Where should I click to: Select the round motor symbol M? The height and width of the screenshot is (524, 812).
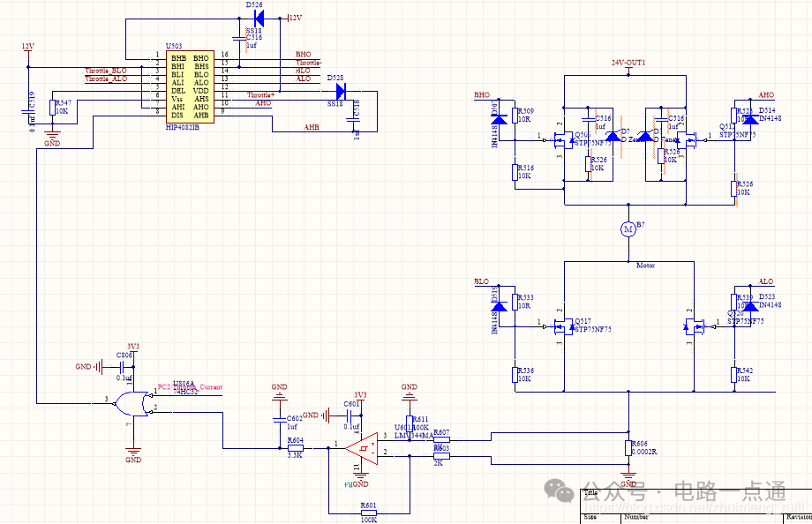[628, 228]
